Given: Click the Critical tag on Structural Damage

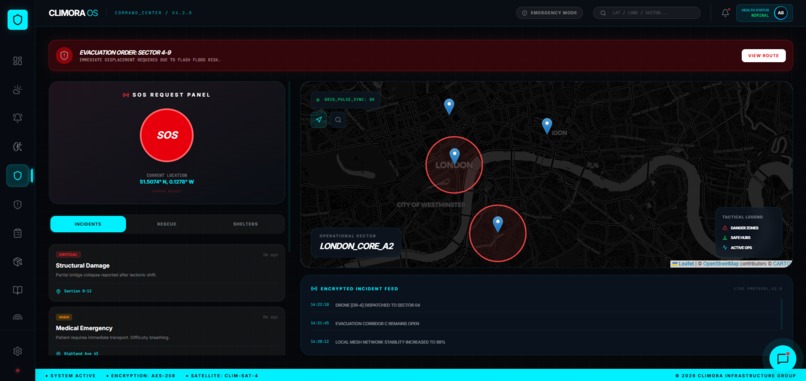Looking at the screenshot, I should click(68, 255).
